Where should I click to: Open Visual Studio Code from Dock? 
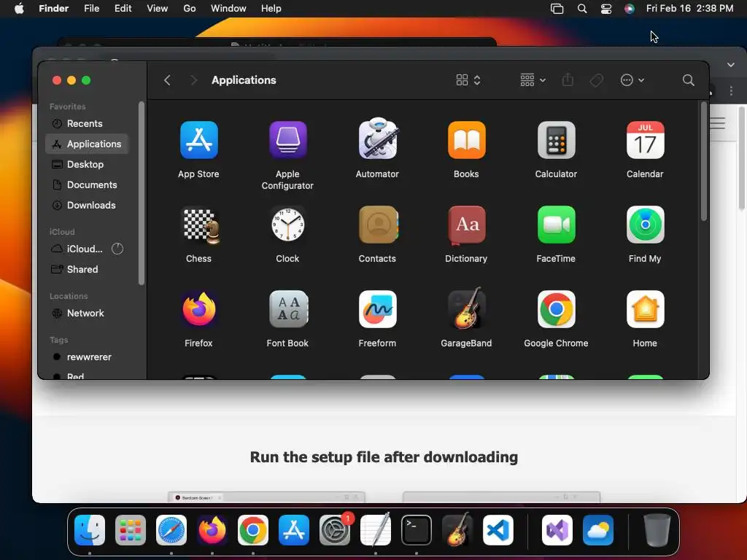498,530
